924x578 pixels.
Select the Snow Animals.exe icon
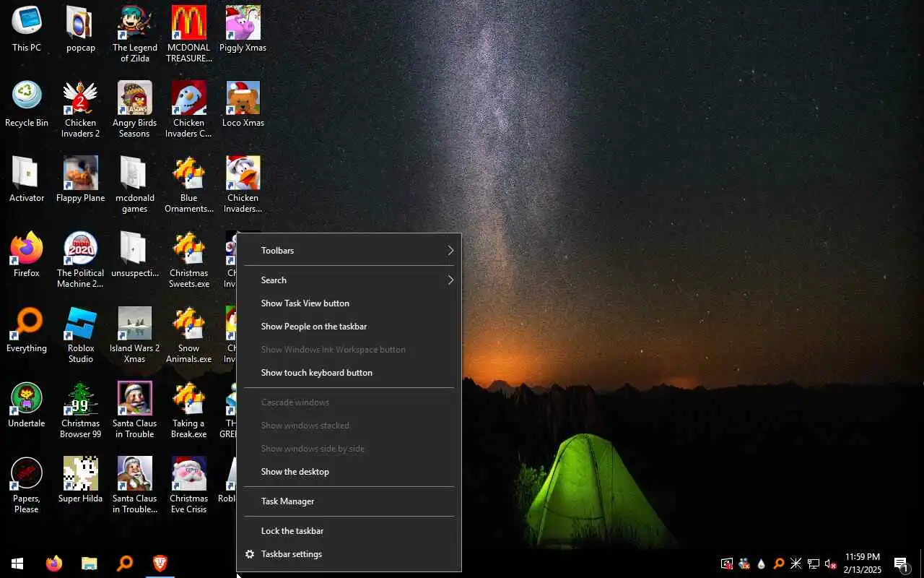point(189,335)
